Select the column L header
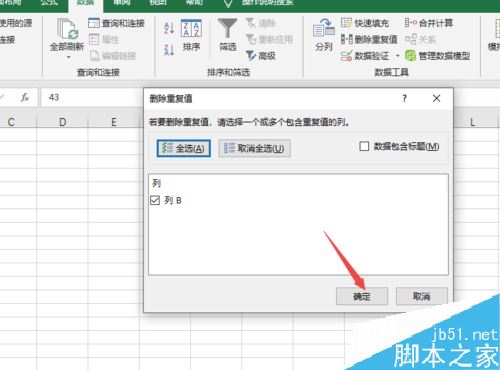Image resolution: width=500 pixels, height=370 pixels. point(473,122)
